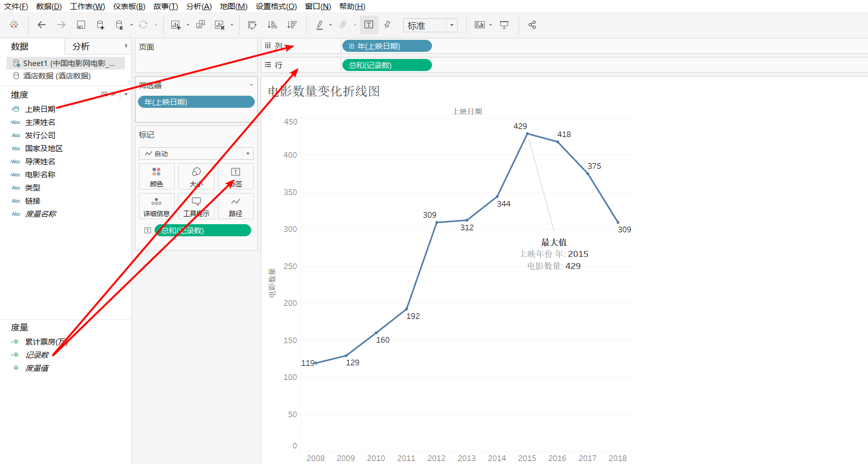This screenshot has width=868, height=464.
Task: Sort ascending toolbar icon
Action: 272,25
